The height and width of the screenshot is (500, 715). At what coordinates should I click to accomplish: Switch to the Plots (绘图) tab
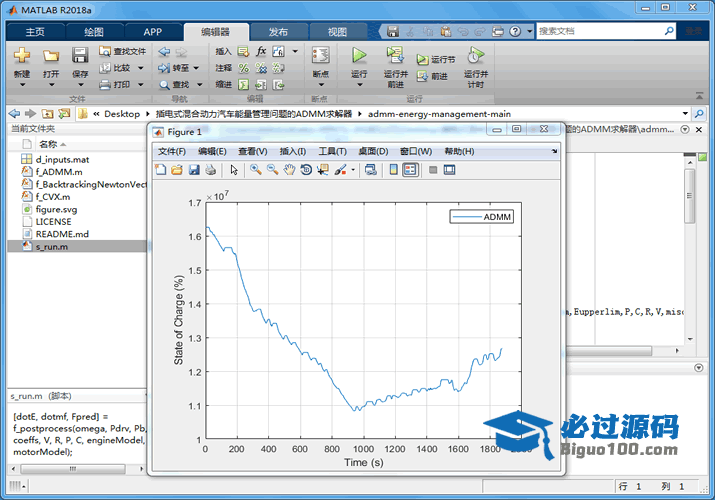tap(94, 32)
